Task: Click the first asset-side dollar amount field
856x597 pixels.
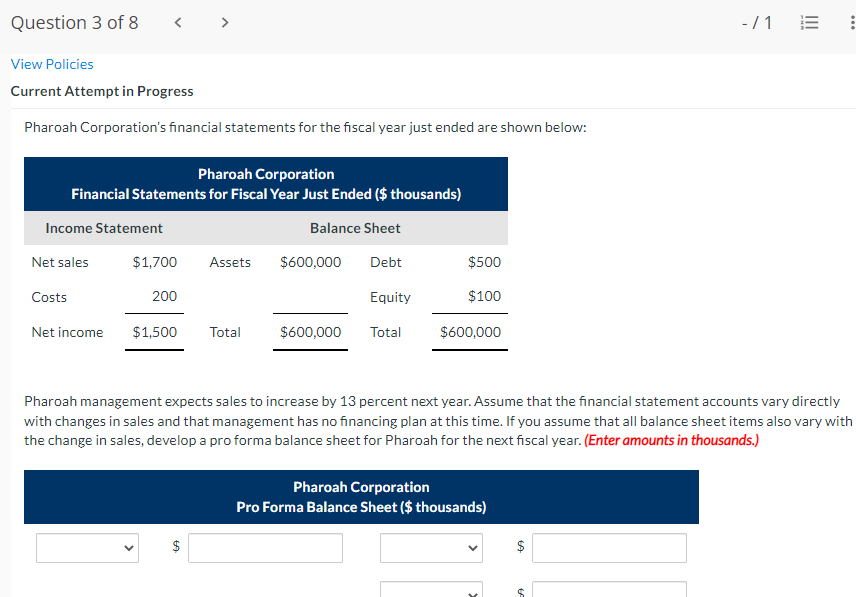Action: (x=265, y=548)
